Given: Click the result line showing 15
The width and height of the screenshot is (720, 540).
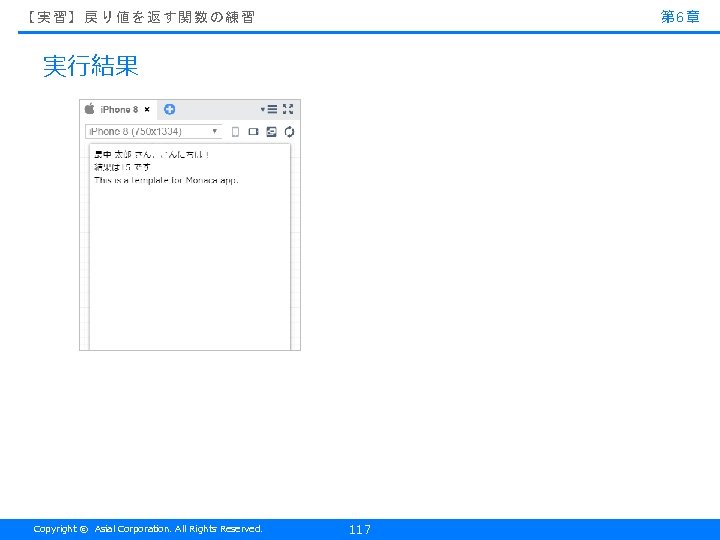Looking at the screenshot, I should point(122,167).
